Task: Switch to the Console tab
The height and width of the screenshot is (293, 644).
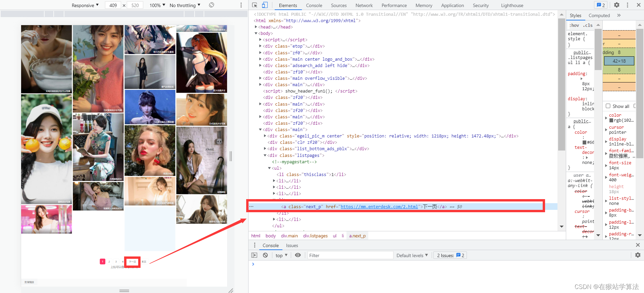Action: coord(314,5)
